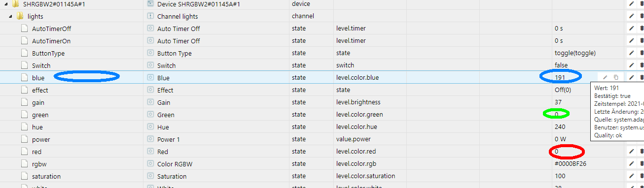Click the file icon beside saturation
This screenshot has height=188, width=644.
tap(25, 176)
